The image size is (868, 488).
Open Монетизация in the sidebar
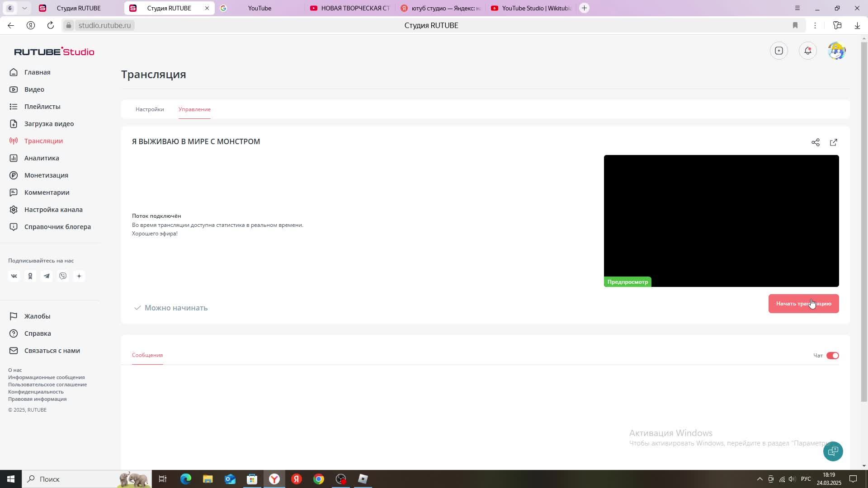[46, 175]
